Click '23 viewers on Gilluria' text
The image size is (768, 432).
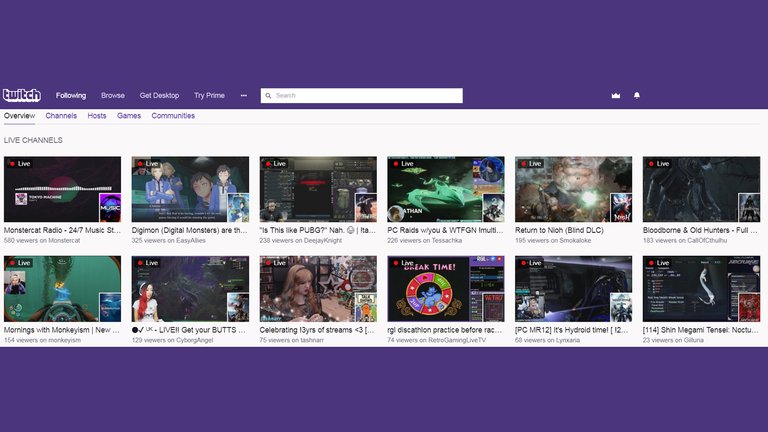click(673, 340)
